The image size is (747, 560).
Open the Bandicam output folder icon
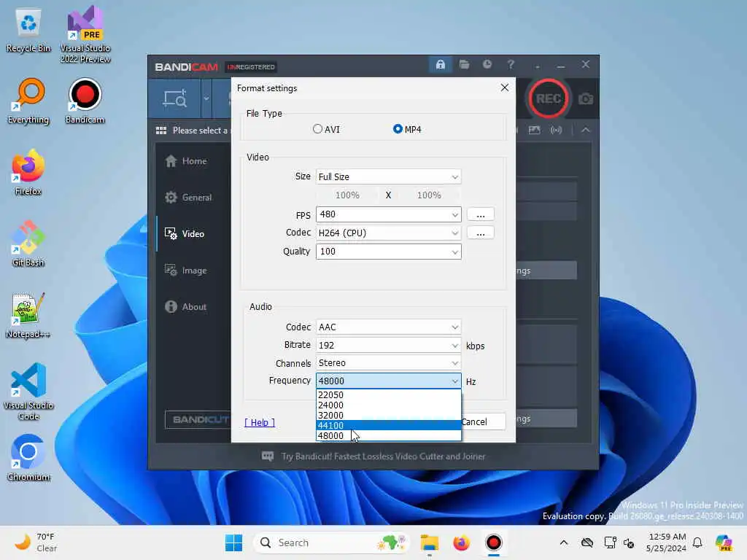click(x=464, y=64)
